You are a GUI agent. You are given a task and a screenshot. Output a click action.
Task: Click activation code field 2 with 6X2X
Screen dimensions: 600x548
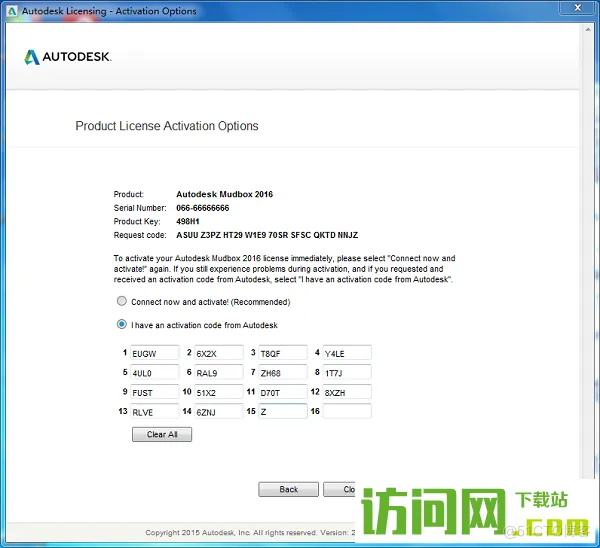pyautogui.click(x=219, y=353)
